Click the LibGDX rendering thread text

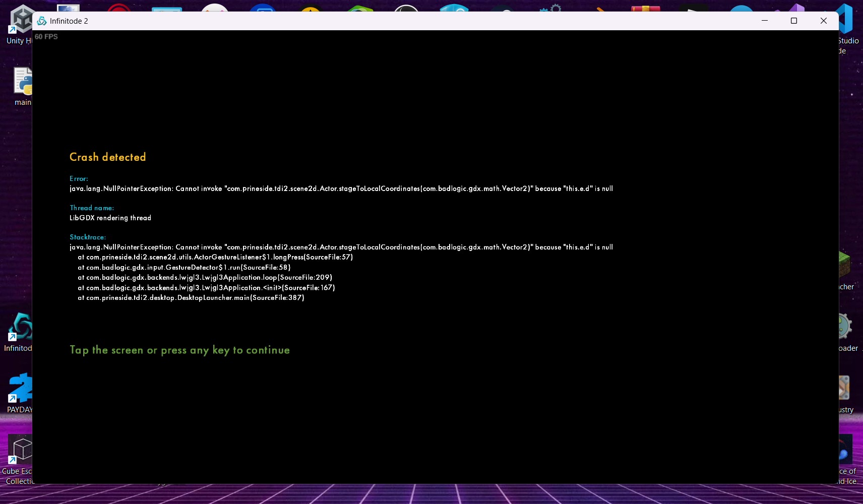[110, 218]
